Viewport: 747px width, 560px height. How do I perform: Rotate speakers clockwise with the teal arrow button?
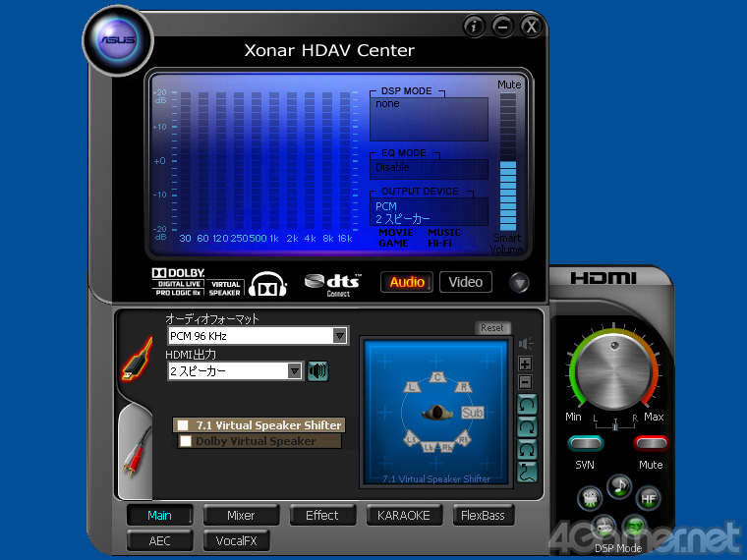point(527,427)
